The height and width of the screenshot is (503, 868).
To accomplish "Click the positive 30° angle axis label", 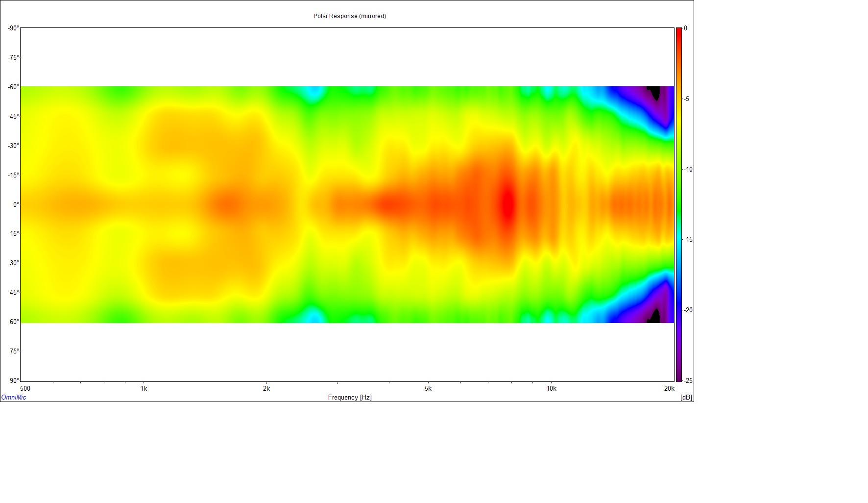I will [14, 263].
